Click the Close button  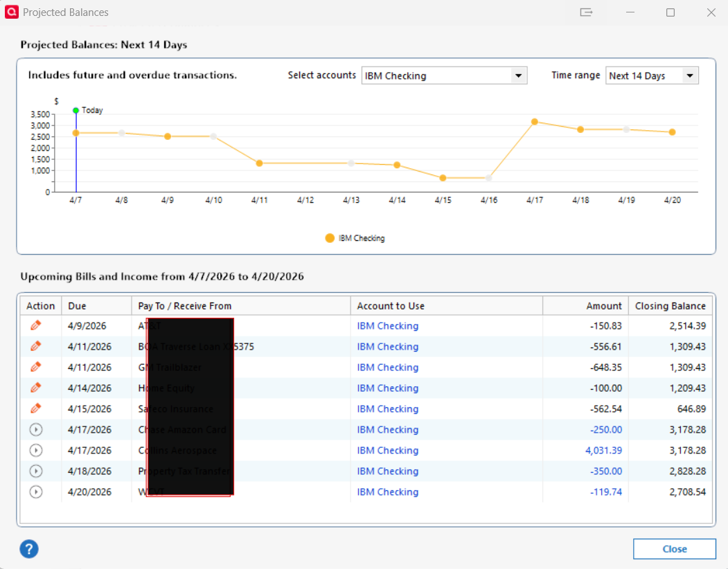coord(674,549)
